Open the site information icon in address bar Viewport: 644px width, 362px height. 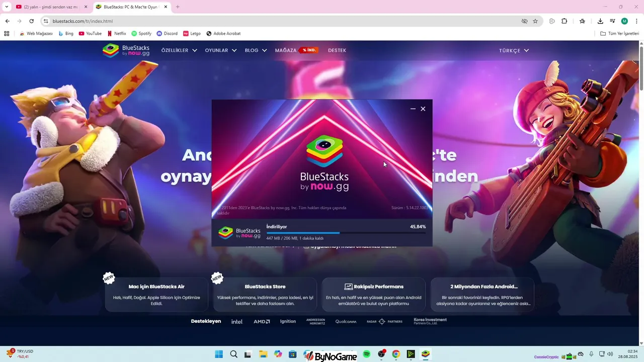[46, 21]
